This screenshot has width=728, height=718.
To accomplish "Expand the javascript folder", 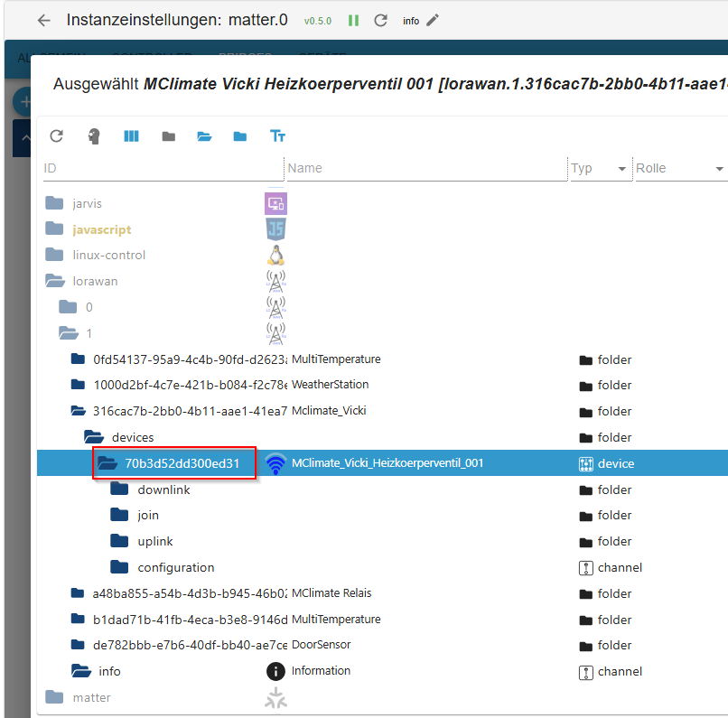I will point(54,228).
